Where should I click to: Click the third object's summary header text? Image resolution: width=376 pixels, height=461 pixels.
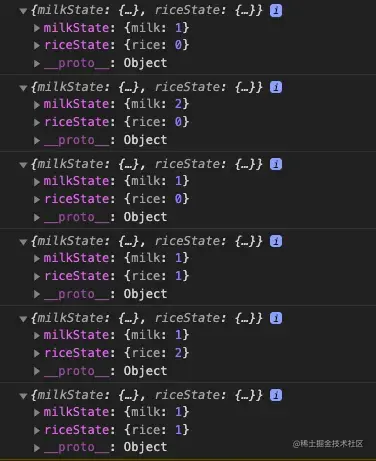(x=147, y=164)
